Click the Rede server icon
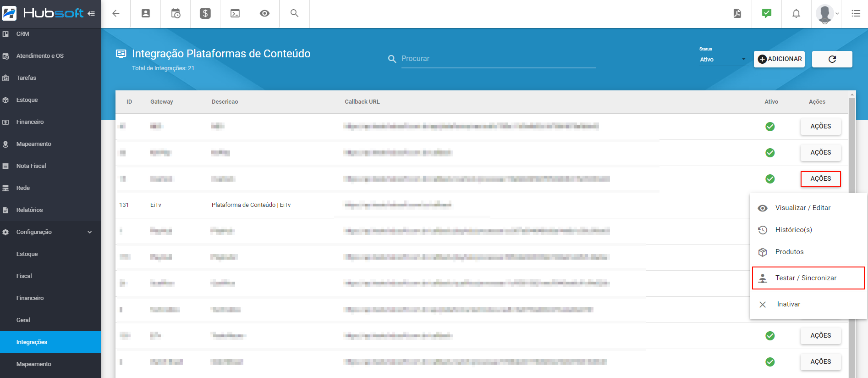Screen dimensions: 868x378 (x=5, y=188)
